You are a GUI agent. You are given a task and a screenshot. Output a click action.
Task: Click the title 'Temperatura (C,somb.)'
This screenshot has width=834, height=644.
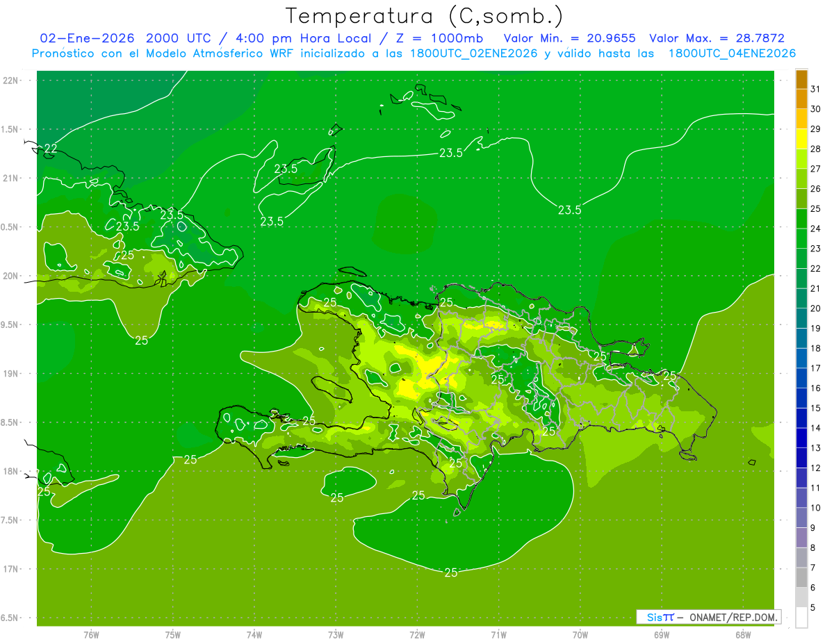coord(424,16)
